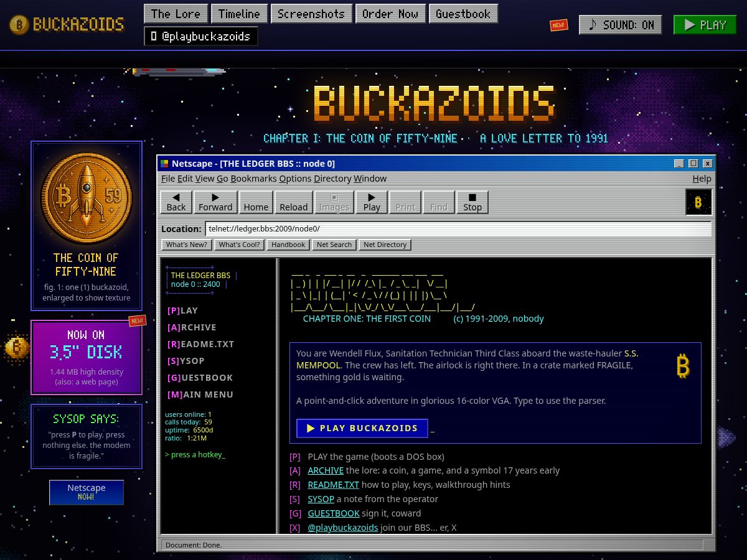Click the Reload toolbar button
The image size is (747, 560).
pos(294,202)
